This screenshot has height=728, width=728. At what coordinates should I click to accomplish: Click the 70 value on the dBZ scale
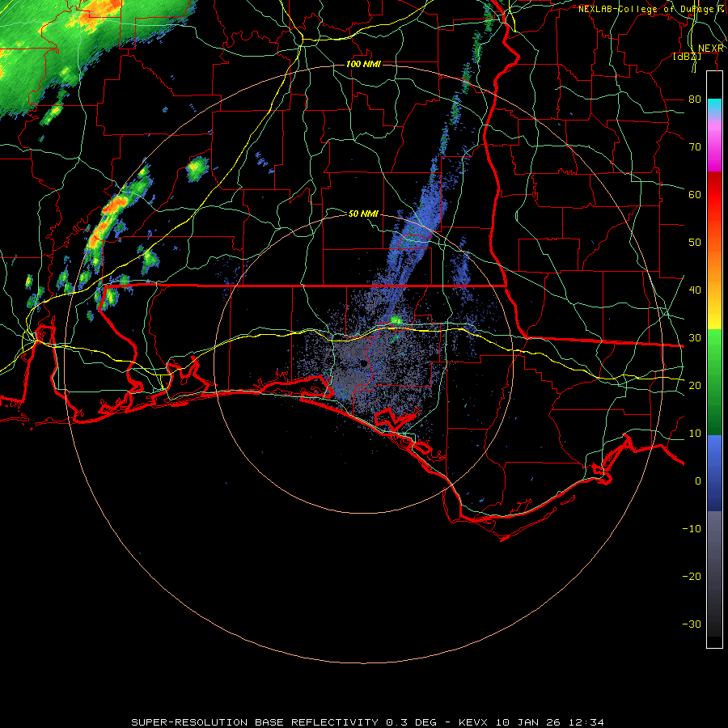click(x=695, y=147)
